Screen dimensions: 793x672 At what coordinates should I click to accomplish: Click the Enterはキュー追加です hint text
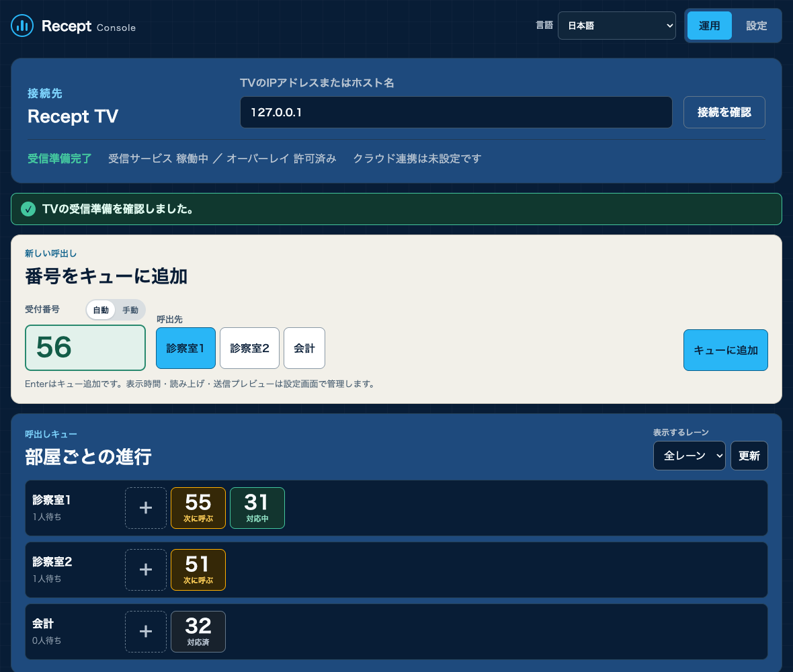(200, 384)
